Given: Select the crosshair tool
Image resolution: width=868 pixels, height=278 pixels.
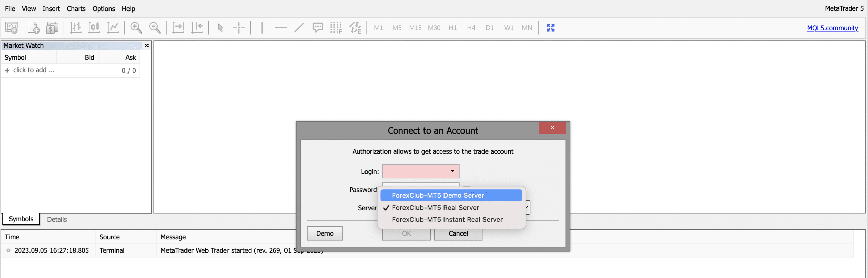Looking at the screenshot, I should [239, 28].
